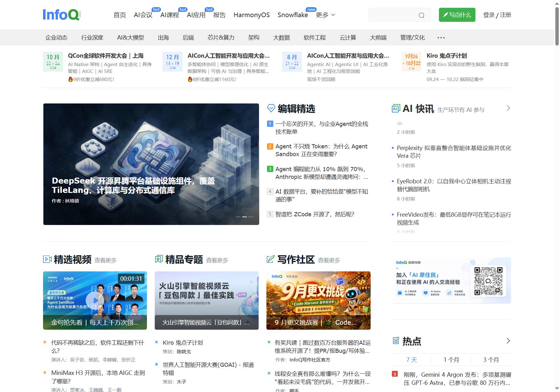
Task: Go to the 首页 nav item
Action: pos(120,15)
